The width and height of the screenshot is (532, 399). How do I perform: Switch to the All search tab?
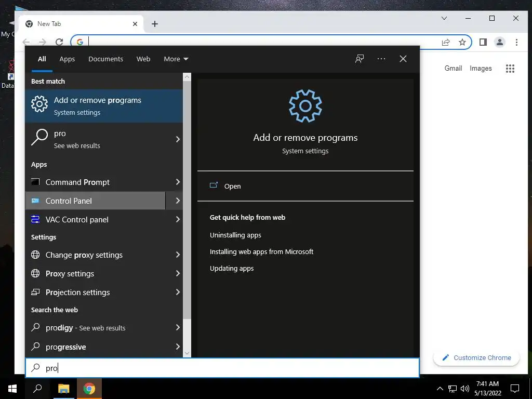[42, 59]
